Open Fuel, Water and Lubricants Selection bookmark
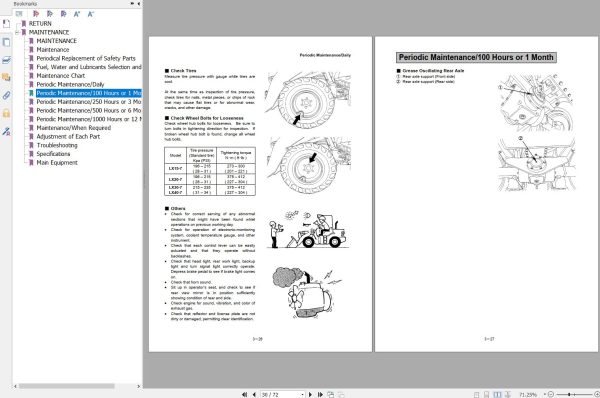The height and width of the screenshot is (398, 600). click(89, 67)
